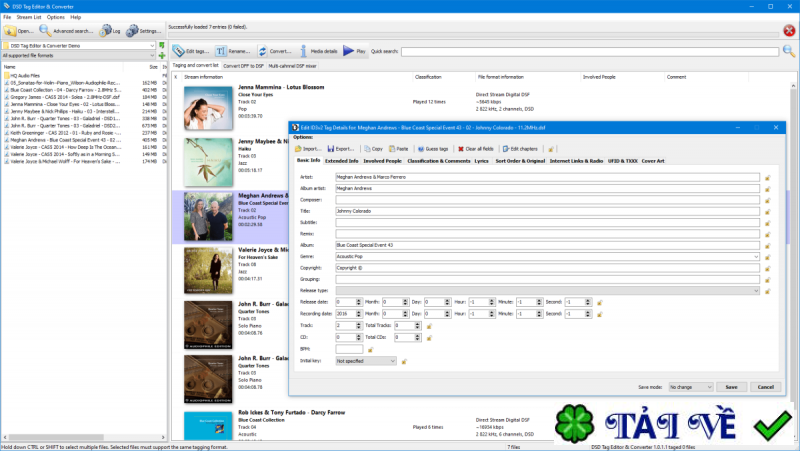Click the Cancel button in dialog
Viewport: 800px width, 451px height.
(x=764, y=387)
